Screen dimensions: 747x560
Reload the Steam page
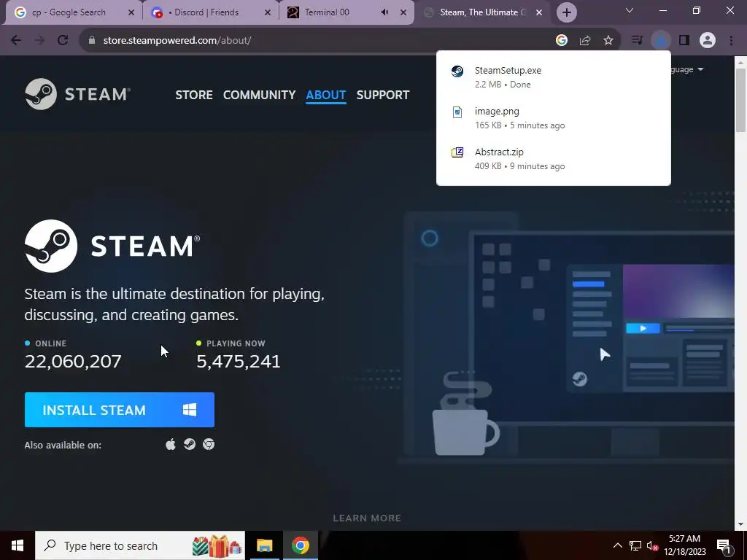[63, 41]
